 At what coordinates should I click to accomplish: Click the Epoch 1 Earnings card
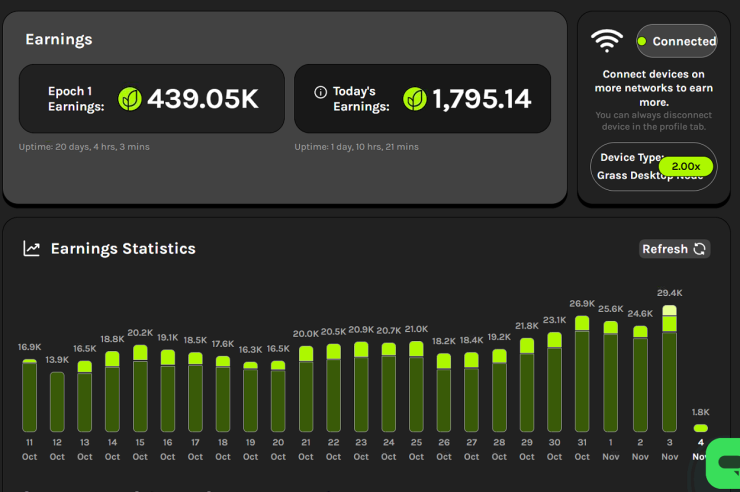(151, 99)
